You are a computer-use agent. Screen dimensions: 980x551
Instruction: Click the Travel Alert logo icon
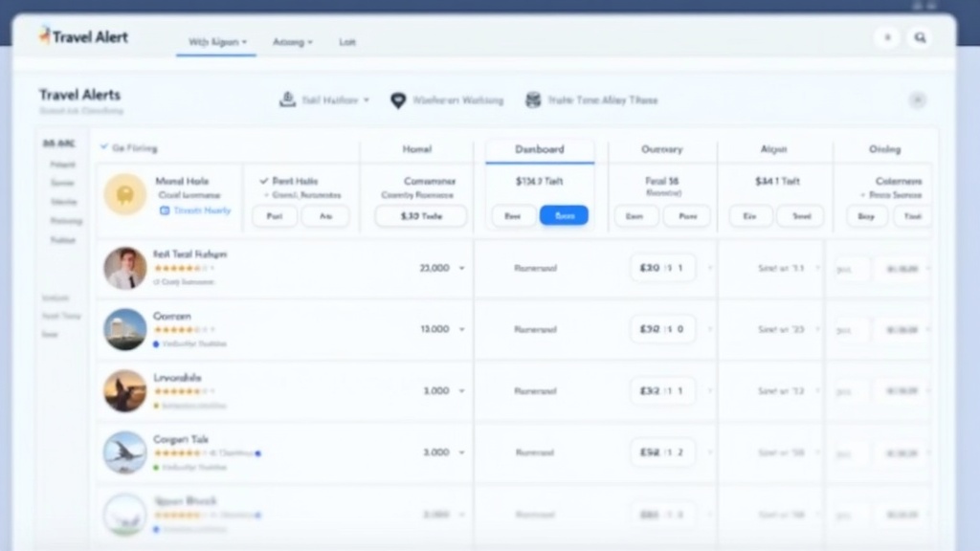[44, 35]
